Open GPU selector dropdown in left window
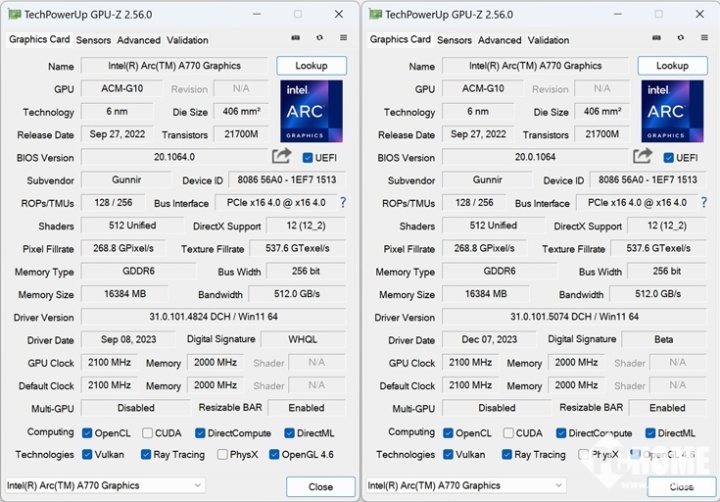The width and height of the screenshot is (720, 502). click(105, 485)
